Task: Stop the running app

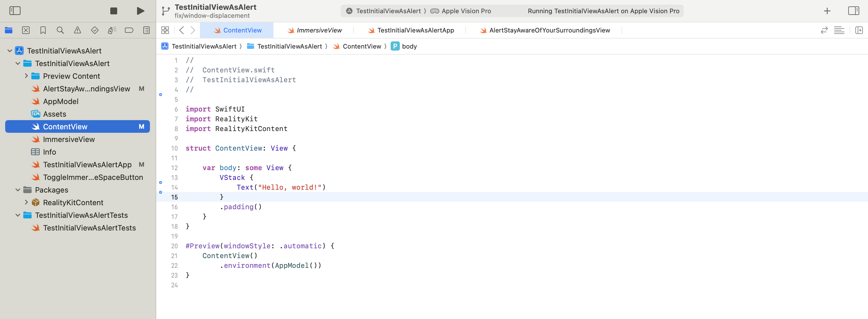Action: click(113, 11)
